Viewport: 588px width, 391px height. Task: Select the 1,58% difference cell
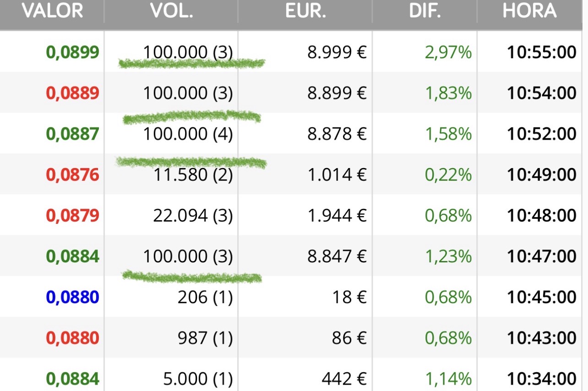pos(448,134)
